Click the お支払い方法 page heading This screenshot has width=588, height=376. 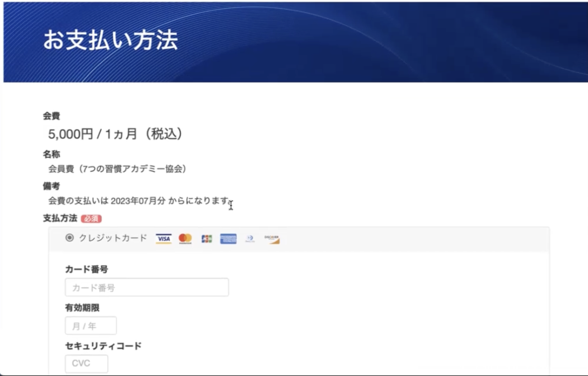click(x=110, y=40)
